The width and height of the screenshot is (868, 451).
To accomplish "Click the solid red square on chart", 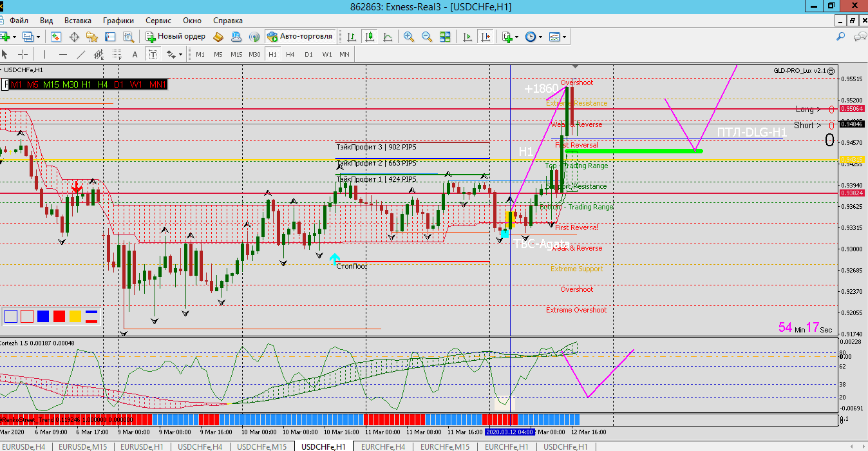I will point(59,316).
